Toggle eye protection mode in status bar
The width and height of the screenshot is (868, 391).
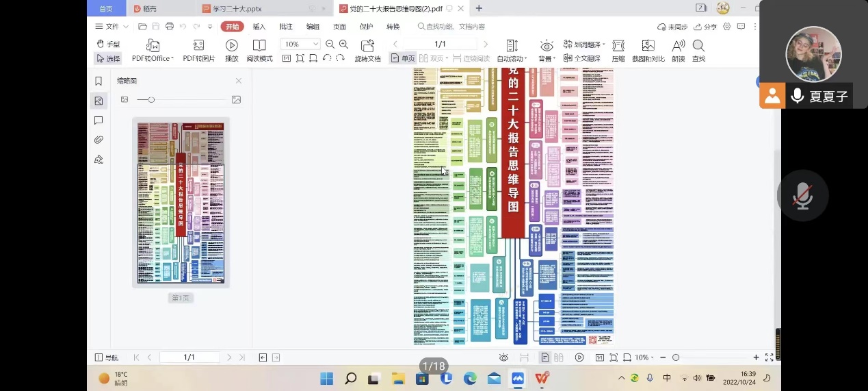tap(503, 357)
